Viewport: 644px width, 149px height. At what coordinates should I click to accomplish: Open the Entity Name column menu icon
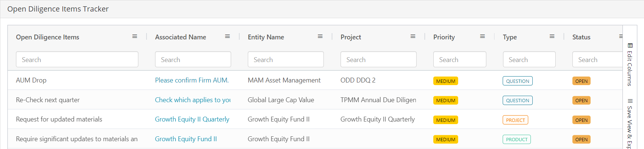click(x=320, y=36)
